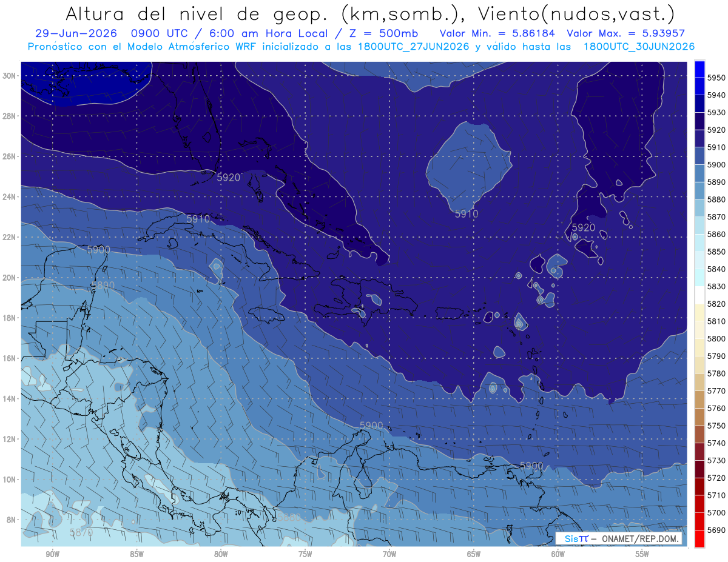Click the 5890 contour label over Yucatan
728x562 pixels.
pyautogui.click(x=103, y=286)
